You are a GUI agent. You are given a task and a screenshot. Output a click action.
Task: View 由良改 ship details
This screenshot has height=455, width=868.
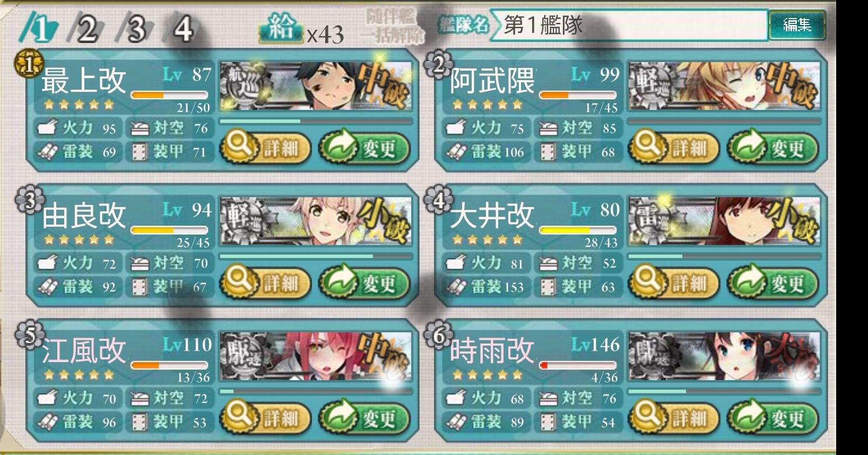(265, 282)
